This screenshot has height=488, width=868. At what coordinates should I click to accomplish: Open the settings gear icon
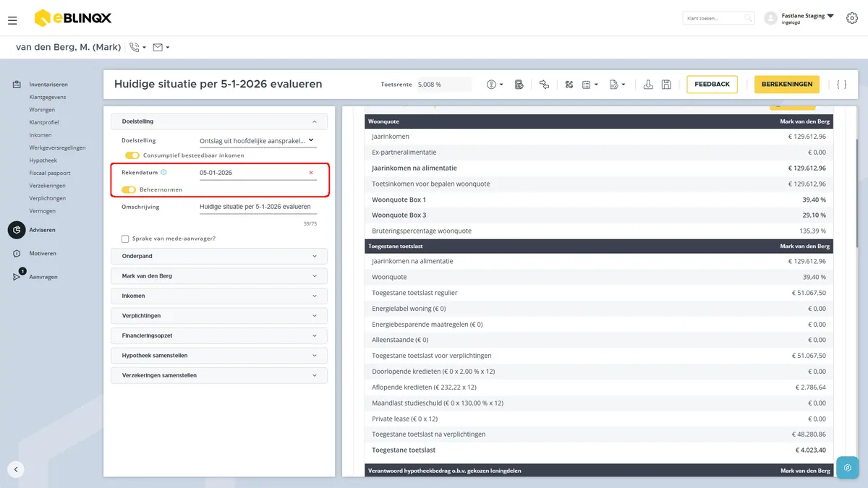(x=851, y=18)
